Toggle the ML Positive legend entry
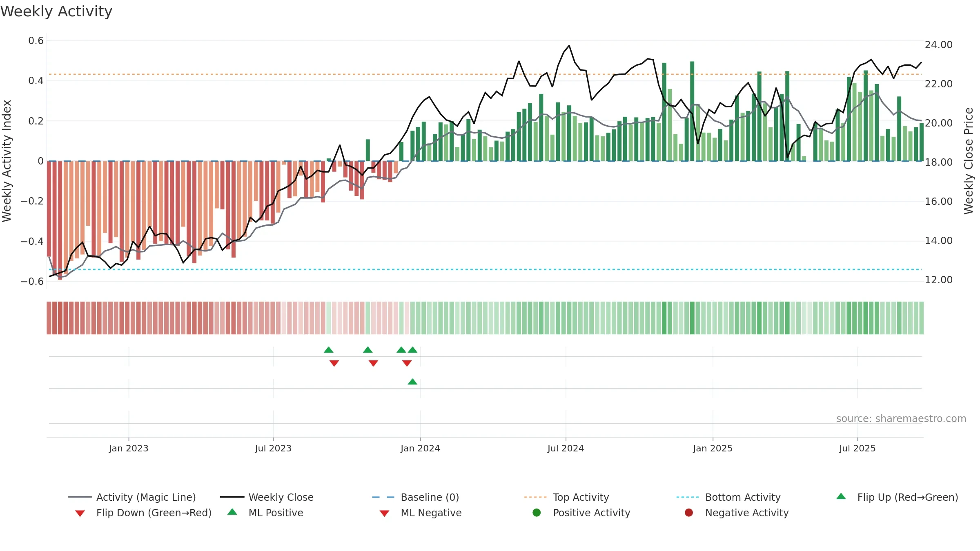 pos(265,513)
